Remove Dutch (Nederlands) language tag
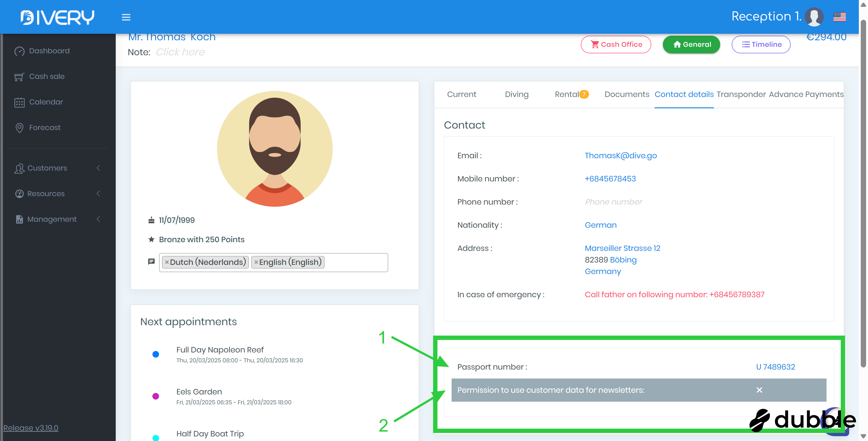This screenshot has height=441, width=868. click(167, 262)
